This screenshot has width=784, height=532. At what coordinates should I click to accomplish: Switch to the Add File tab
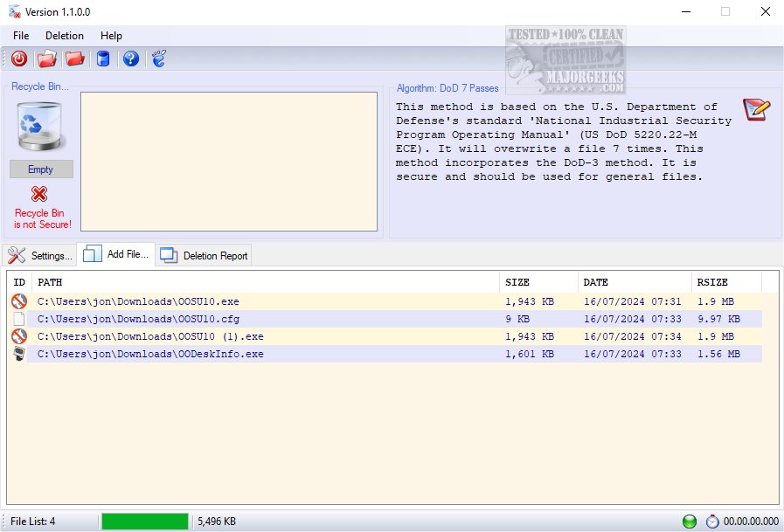point(116,254)
